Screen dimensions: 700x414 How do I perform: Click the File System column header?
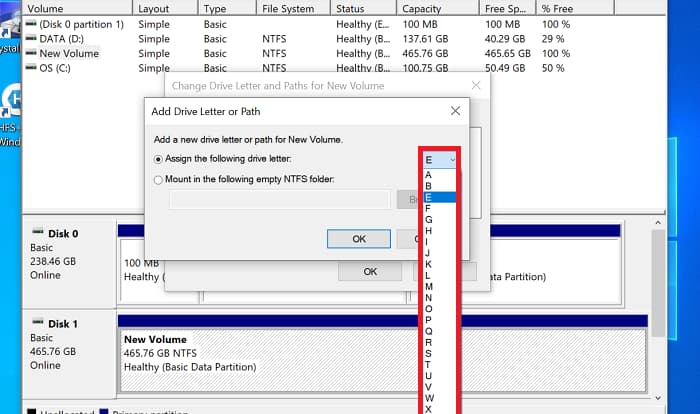(288, 8)
